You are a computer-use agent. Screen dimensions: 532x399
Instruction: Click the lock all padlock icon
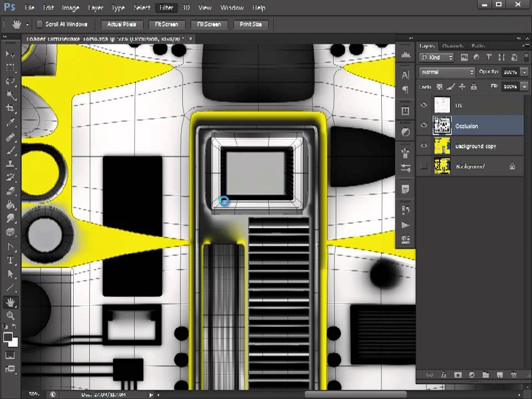click(474, 86)
